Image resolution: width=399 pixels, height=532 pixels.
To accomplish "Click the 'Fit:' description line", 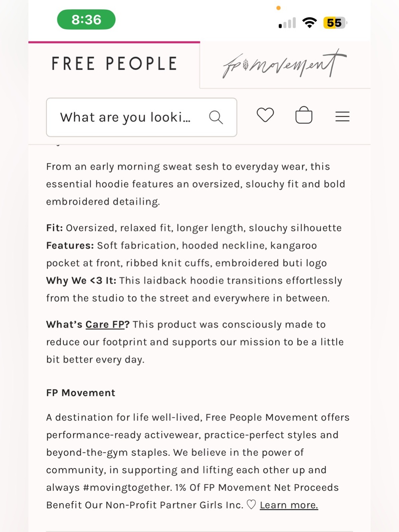I will (x=194, y=228).
